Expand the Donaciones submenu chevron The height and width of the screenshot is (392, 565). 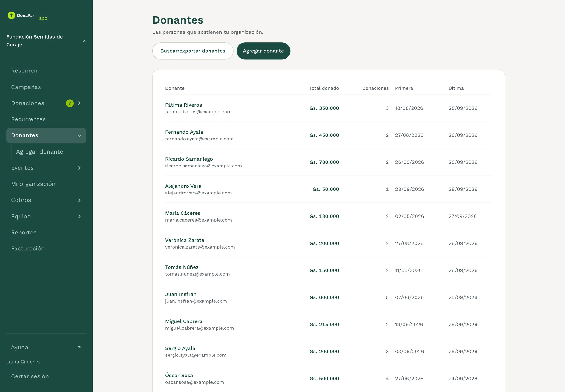79,103
